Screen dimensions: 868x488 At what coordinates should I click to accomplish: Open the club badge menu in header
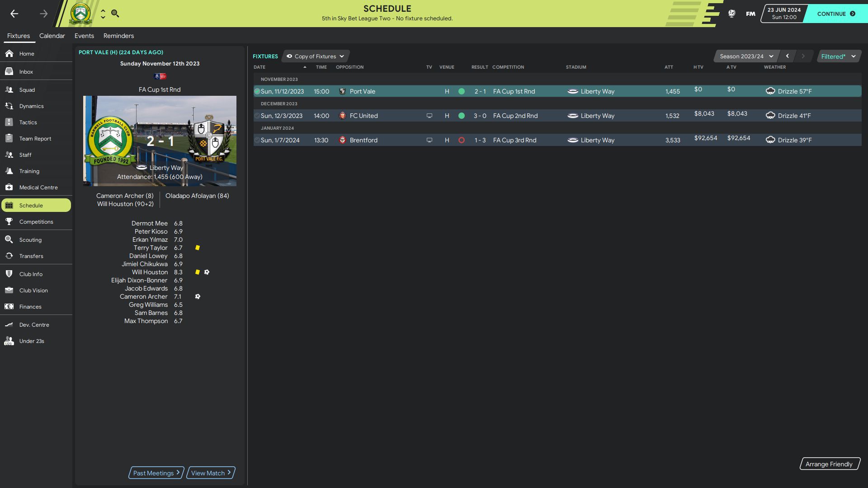pos(80,14)
